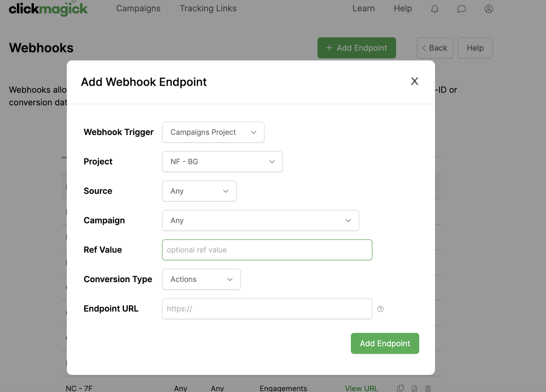This screenshot has height=392, width=546.
Task: Select the NC - 7F row text
Action: tap(79, 388)
